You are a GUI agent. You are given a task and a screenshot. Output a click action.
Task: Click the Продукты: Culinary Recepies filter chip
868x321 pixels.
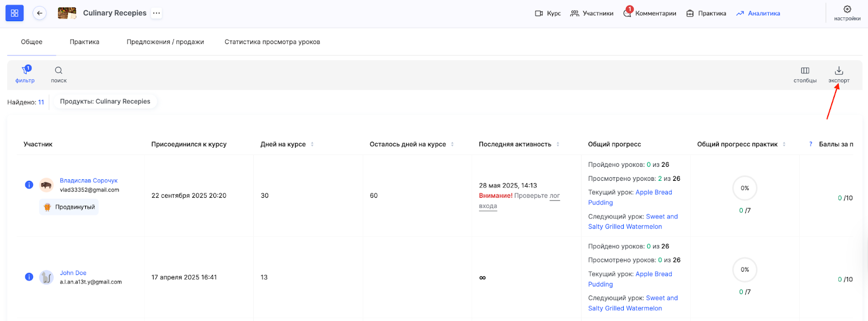pos(105,102)
